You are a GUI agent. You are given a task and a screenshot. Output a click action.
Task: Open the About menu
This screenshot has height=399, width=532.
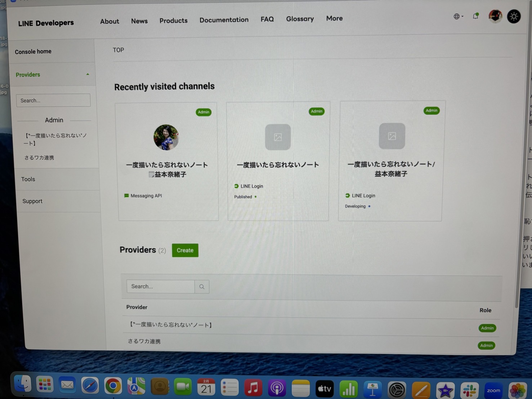(109, 21)
